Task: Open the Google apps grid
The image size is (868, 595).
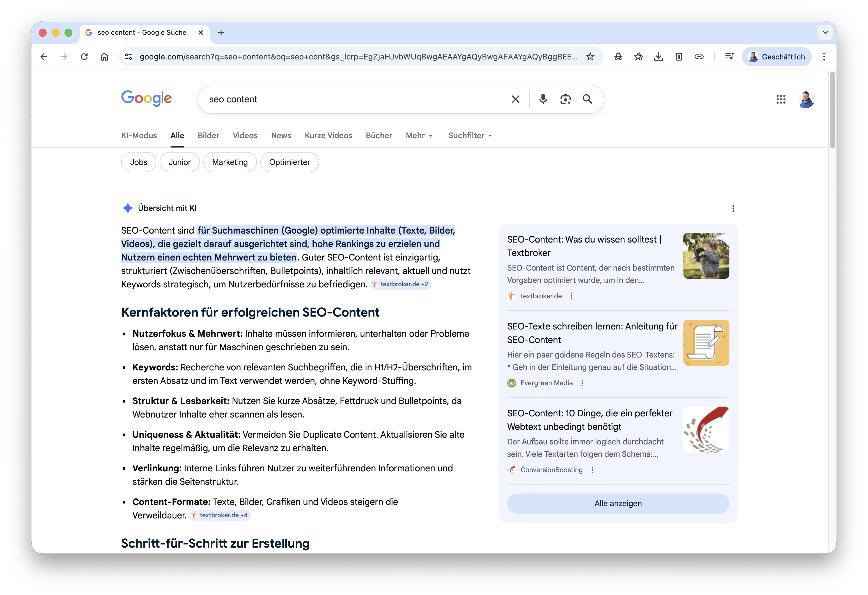Action: (780, 99)
